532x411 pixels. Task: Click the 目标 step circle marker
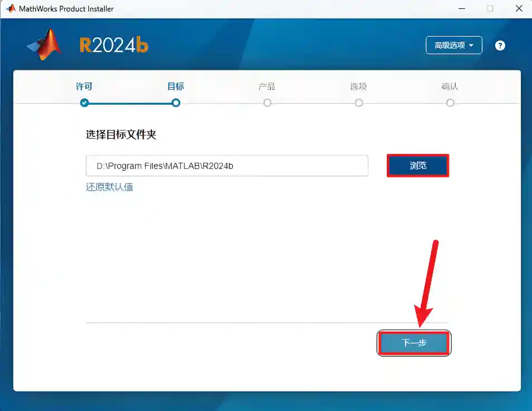[x=176, y=103]
